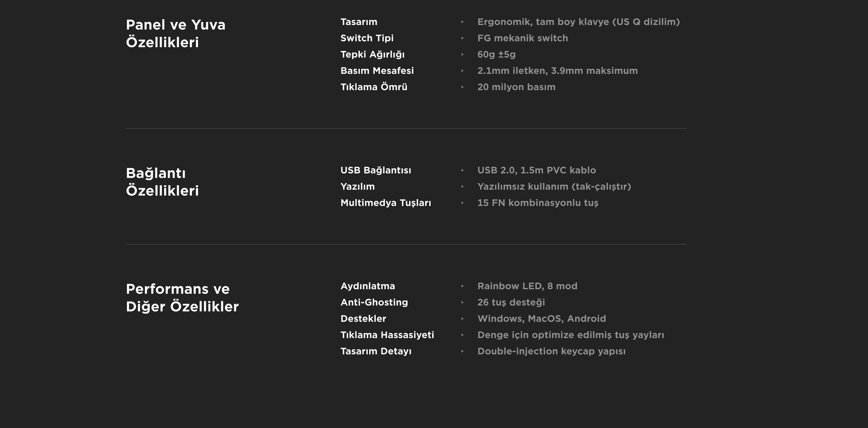Image resolution: width=868 pixels, height=428 pixels.
Task: Click the Windows, MacOS, Android value
Action: click(542, 319)
